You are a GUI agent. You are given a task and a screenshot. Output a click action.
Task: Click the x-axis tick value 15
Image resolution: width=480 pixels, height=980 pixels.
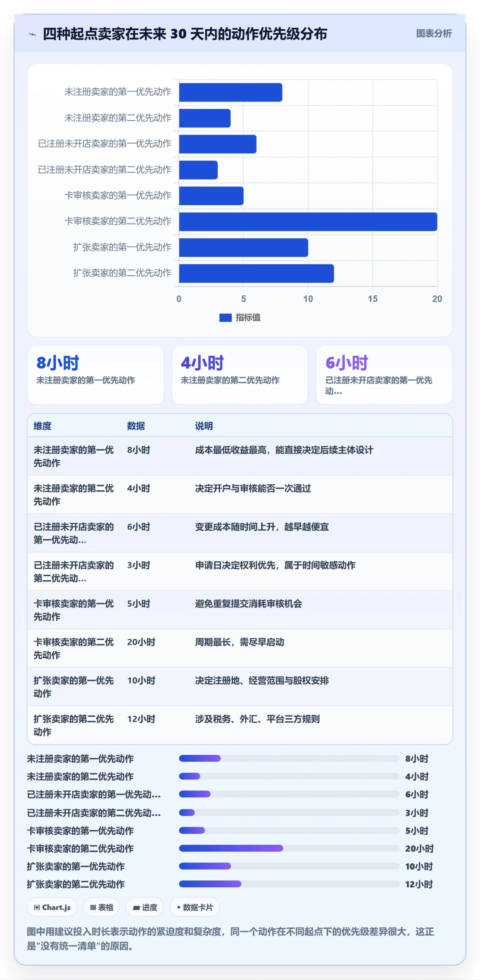coord(373,299)
